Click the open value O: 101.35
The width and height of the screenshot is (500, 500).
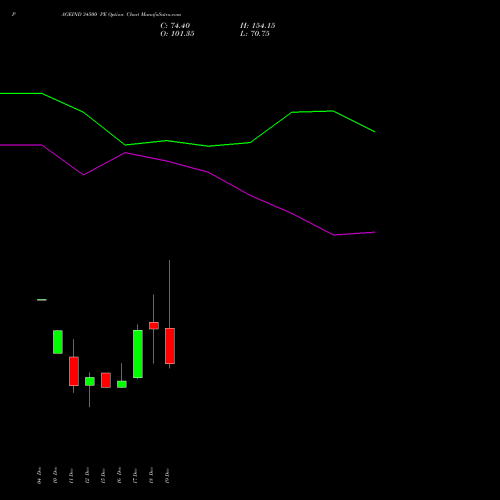pos(177,34)
